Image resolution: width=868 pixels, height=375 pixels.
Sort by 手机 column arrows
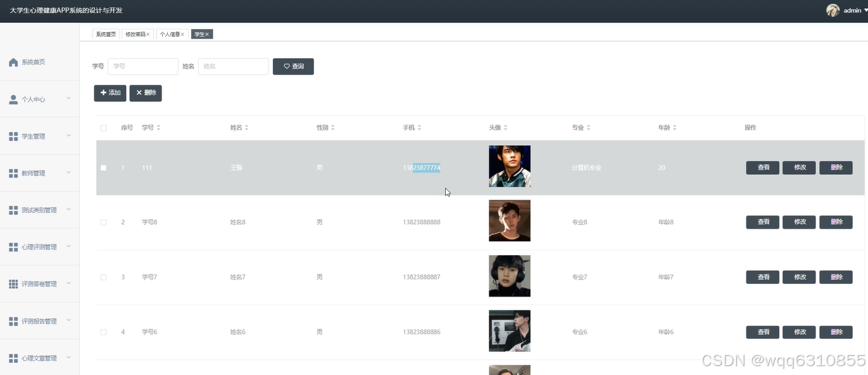pyautogui.click(x=419, y=128)
